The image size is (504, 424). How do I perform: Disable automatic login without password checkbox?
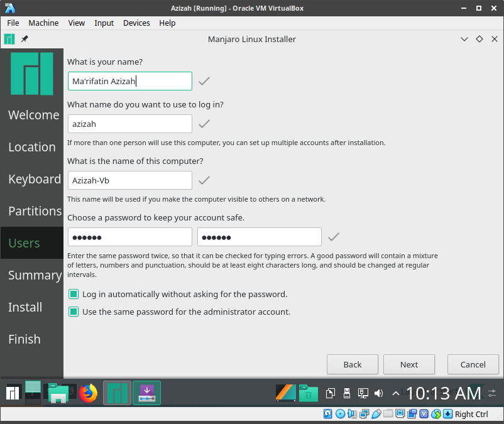74,294
